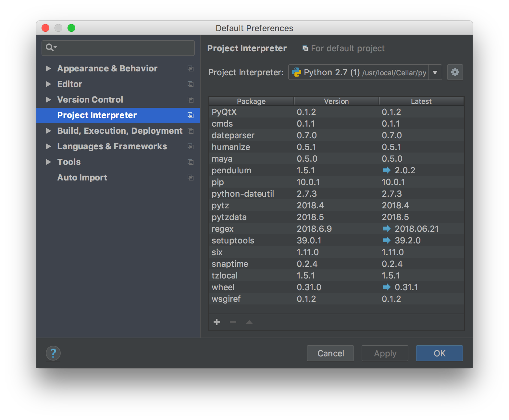
Task: Expand the Languages & Frameworks node
Action: tap(48, 146)
